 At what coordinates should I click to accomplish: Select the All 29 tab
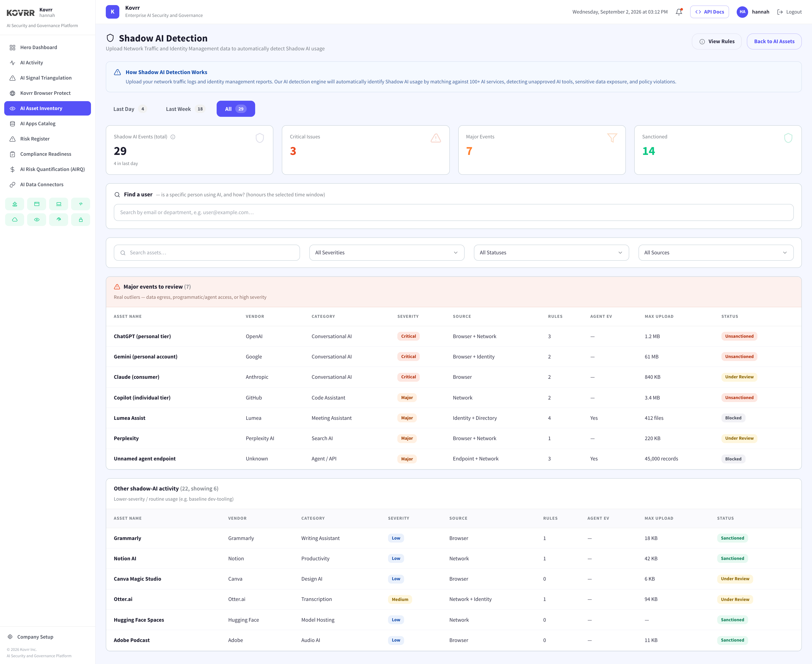pyautogui.click(x=236, y=109)
